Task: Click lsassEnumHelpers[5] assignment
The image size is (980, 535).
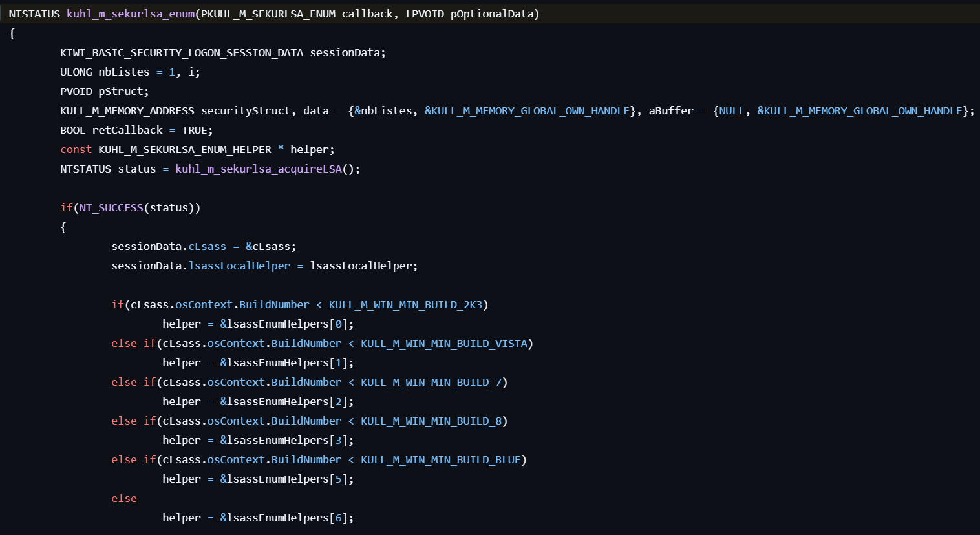Action: coord(287,479)
